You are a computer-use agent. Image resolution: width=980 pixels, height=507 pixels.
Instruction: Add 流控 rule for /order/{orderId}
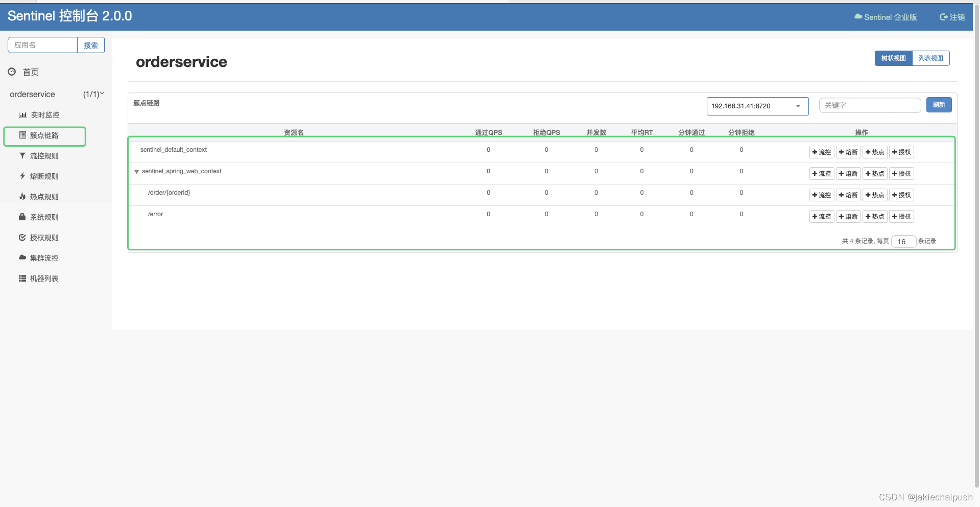pos(822,195)
